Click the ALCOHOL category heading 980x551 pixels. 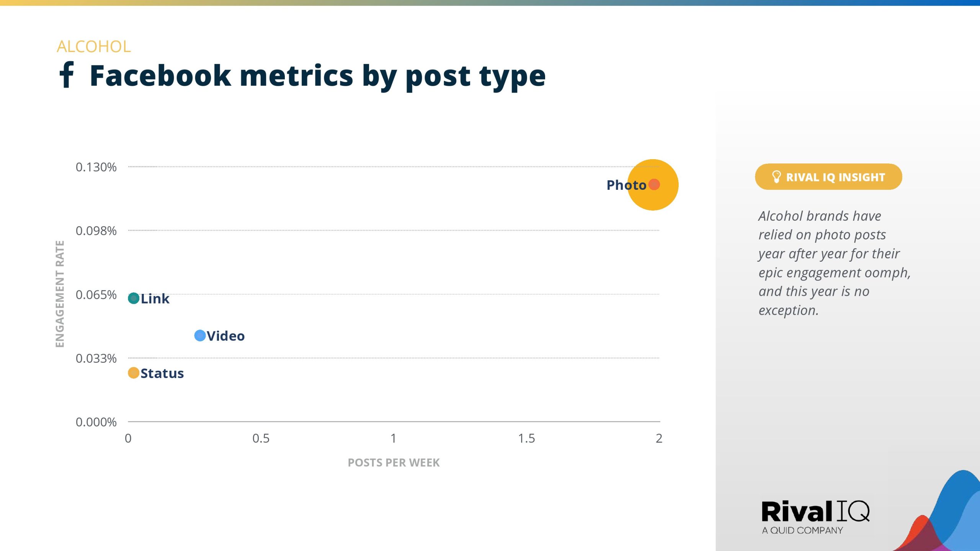pos(94,47)
